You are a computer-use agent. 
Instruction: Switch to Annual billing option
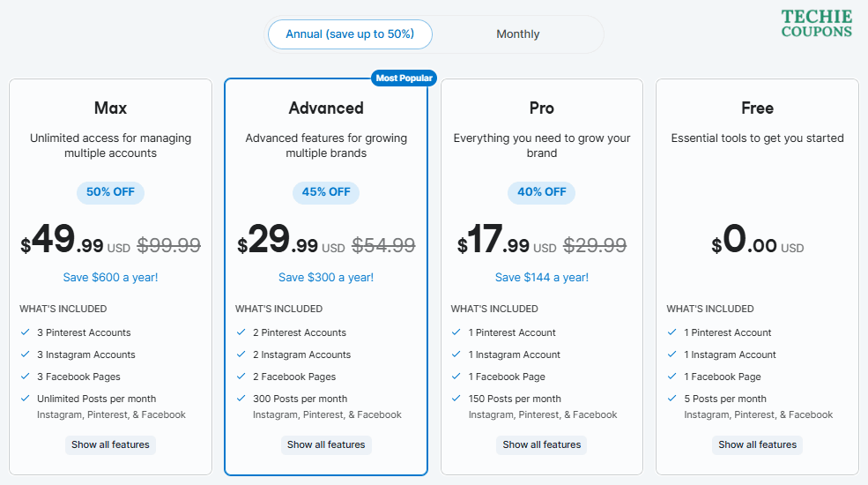350,34
